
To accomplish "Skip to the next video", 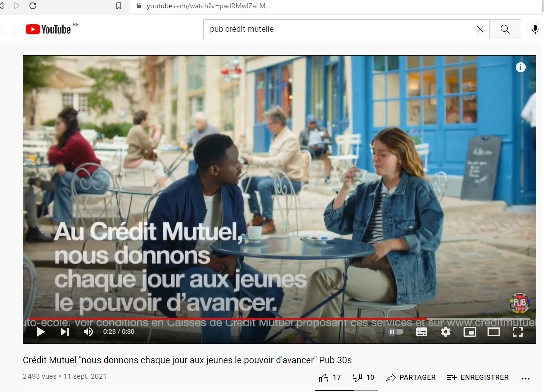I will [65, 332].
